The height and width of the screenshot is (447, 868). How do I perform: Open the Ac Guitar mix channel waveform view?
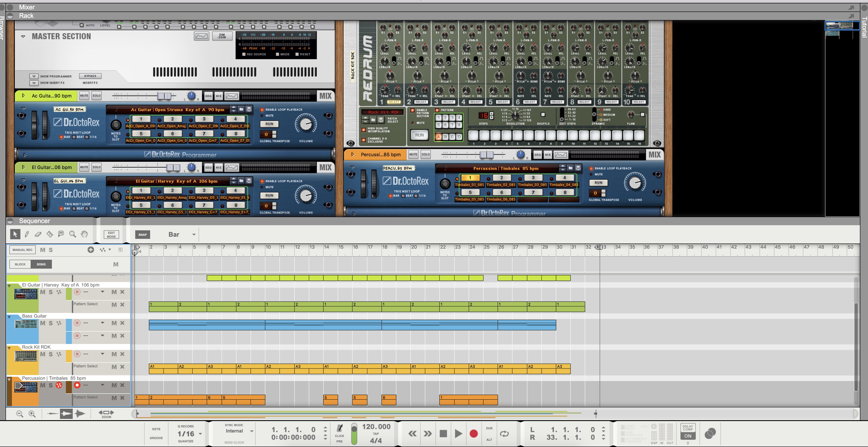[x=232, y=96]
